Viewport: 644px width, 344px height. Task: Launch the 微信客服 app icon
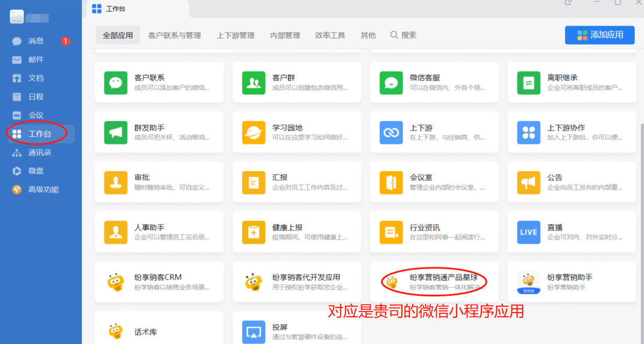[x=391, y=82]
